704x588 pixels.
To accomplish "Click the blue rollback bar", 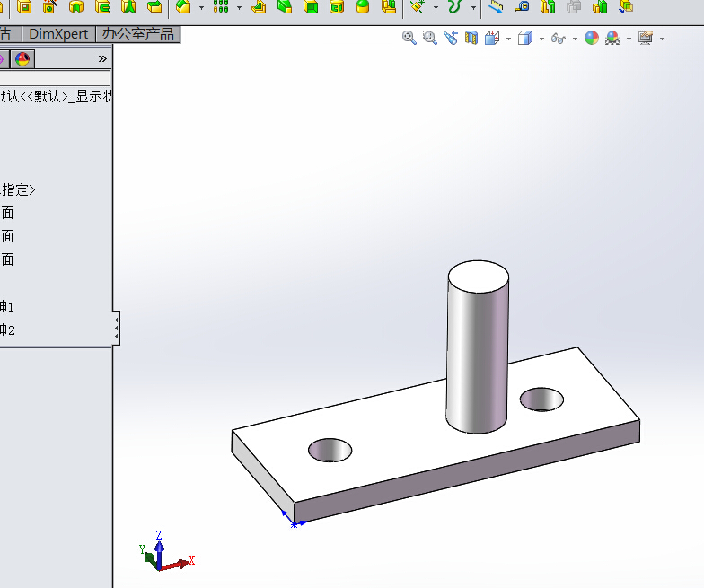I will tap(56, 347).
